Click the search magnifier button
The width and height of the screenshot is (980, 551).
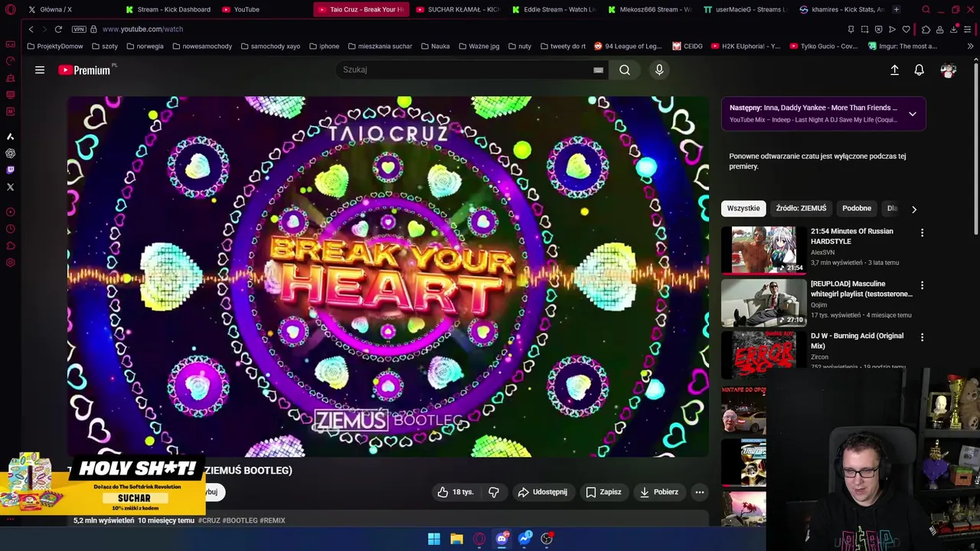pyautogui.click(x=625, y=70)
